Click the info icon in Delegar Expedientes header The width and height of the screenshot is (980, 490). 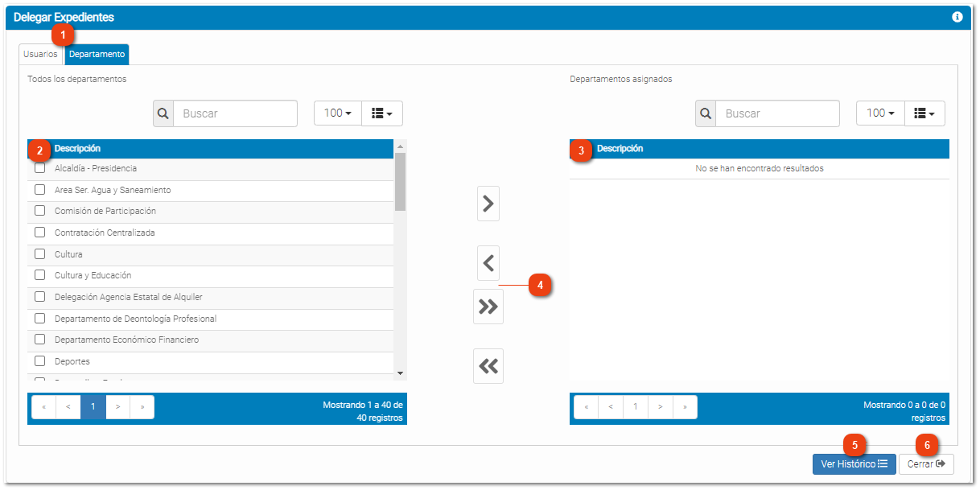tap(957, 17)
